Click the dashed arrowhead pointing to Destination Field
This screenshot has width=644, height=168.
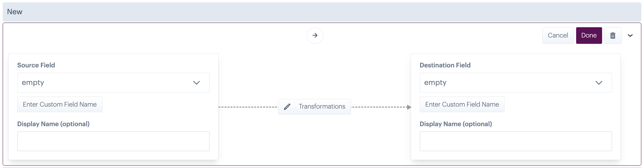coord(409,107)
